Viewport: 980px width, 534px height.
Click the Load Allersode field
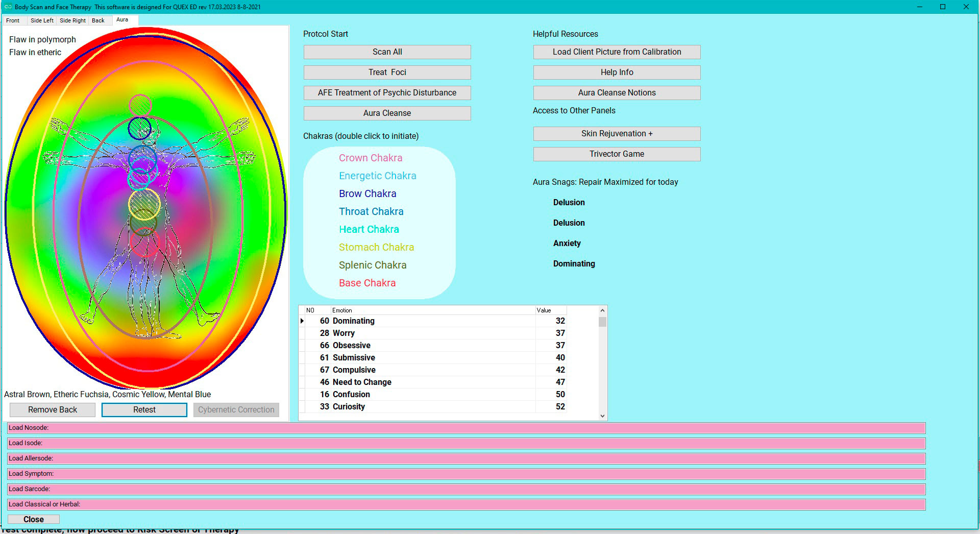(467, 458)
